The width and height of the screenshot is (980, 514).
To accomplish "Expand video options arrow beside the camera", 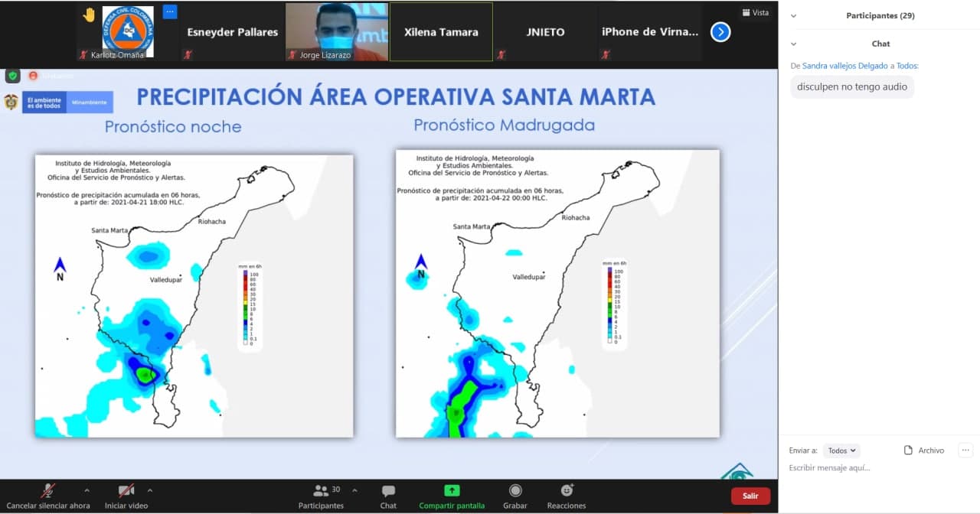I will coord(150,490).
